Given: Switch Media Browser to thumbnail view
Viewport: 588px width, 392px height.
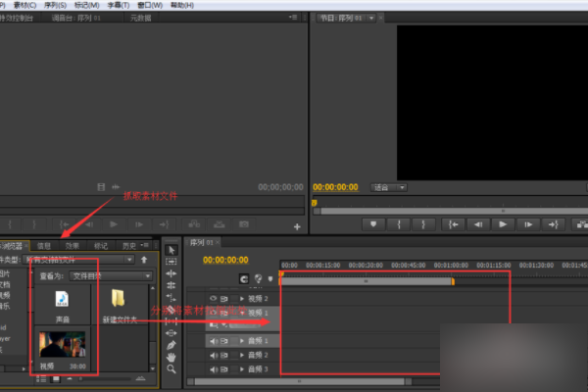Looking at the screenshot, I should click(x=56, y=379).
